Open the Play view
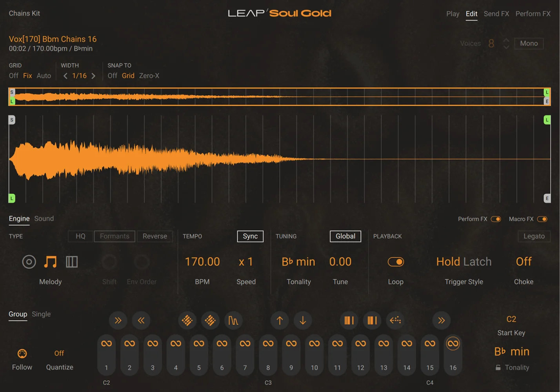The height and width of the screenshot is (392, 560). pos(453,13)
